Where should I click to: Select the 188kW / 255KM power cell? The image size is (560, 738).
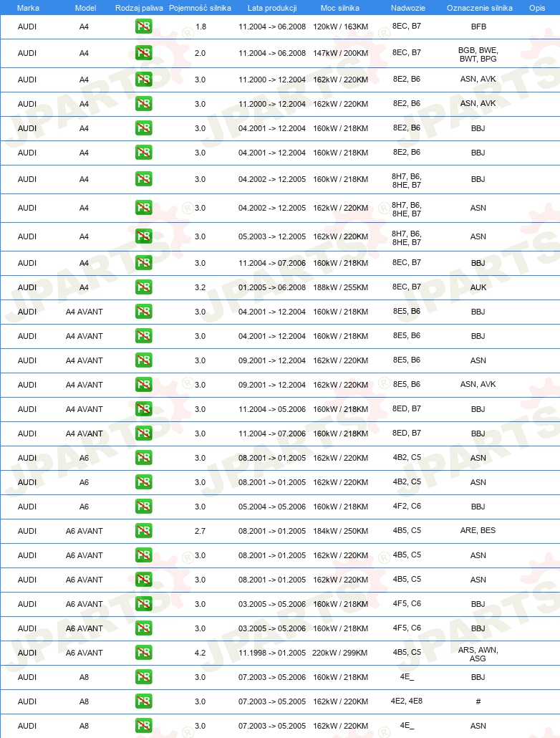click(x=341, y=287)
